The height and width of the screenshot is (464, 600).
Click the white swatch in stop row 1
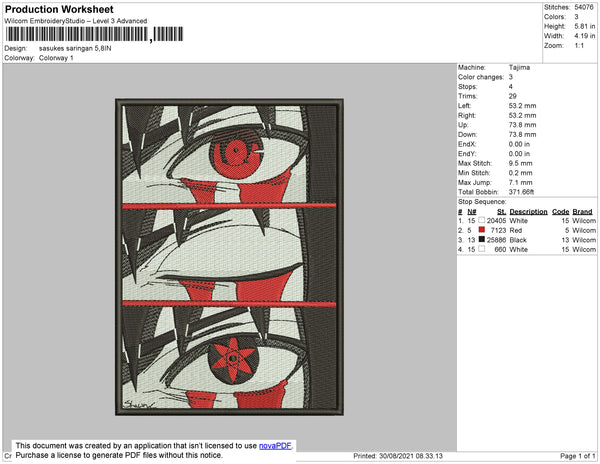point(481,220)
